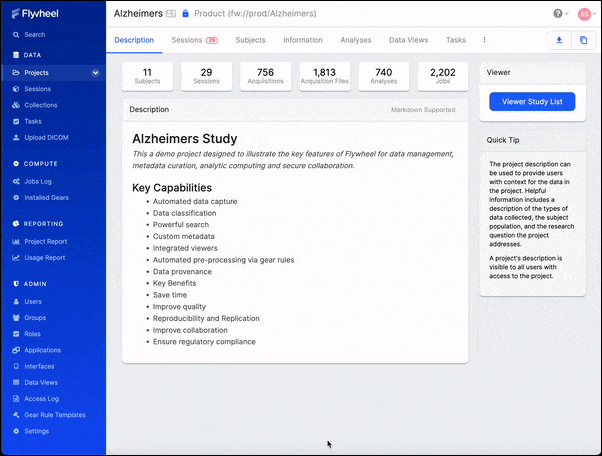This screenshot has width=602, height=456.
Task: Click the Roles icon in Admin
Action: pyautogui.click(x=16, y=334)
